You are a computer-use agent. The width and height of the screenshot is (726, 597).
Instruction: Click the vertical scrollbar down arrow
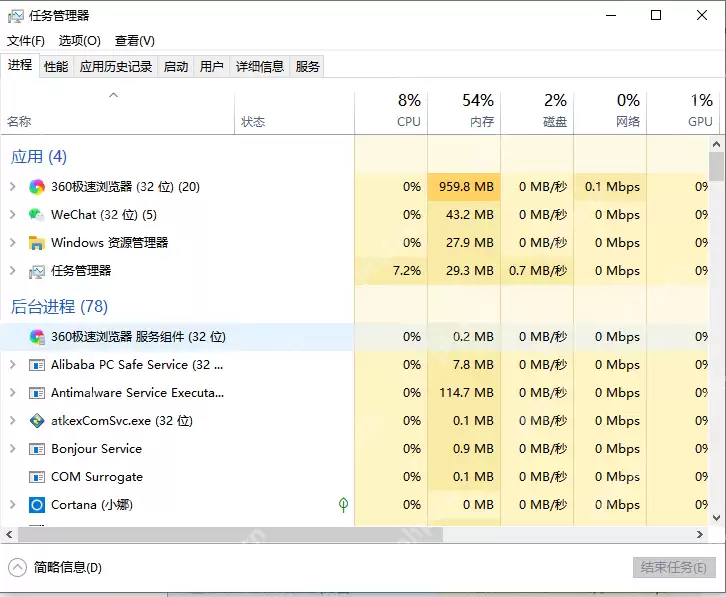point(716,518)
